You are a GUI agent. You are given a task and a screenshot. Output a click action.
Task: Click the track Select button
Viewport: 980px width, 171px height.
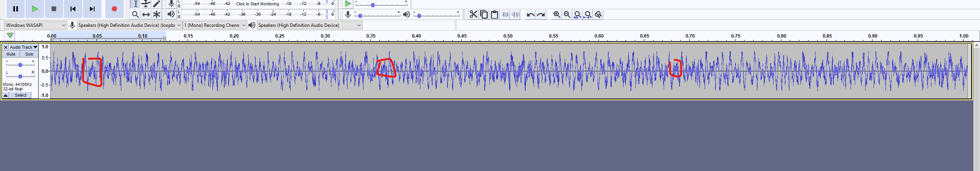click(x=21, y=95)
